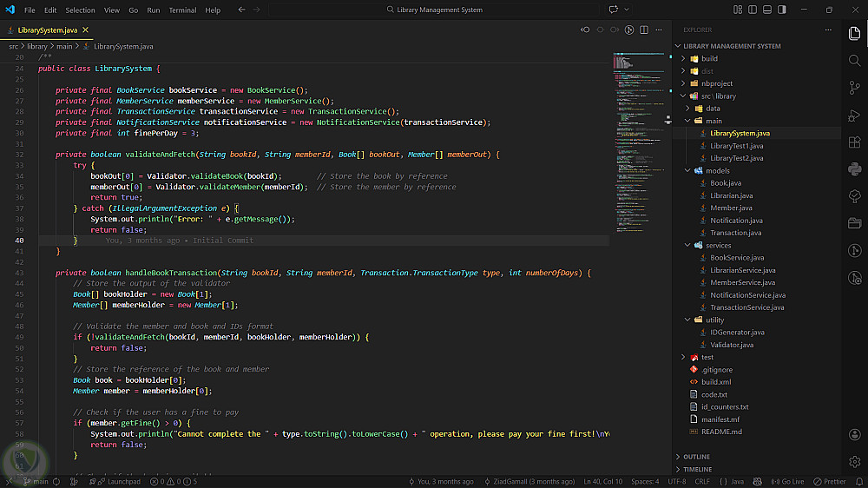Open the Search view in activity bar
This screenshot has width=868, height=488.
[x=855, y=61]
